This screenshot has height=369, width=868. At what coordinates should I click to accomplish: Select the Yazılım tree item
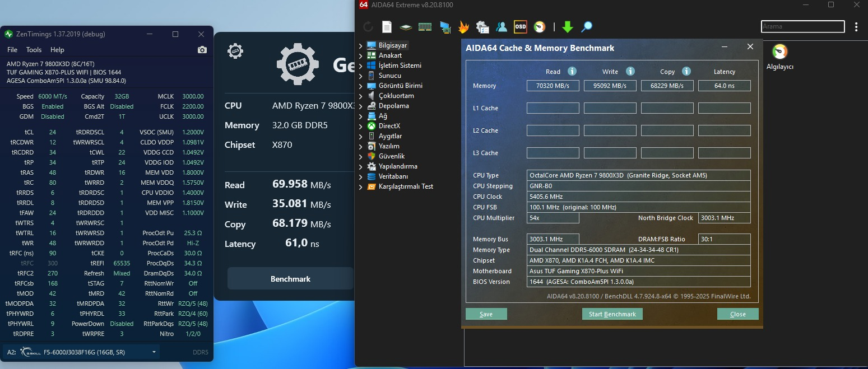click(389, 146)
